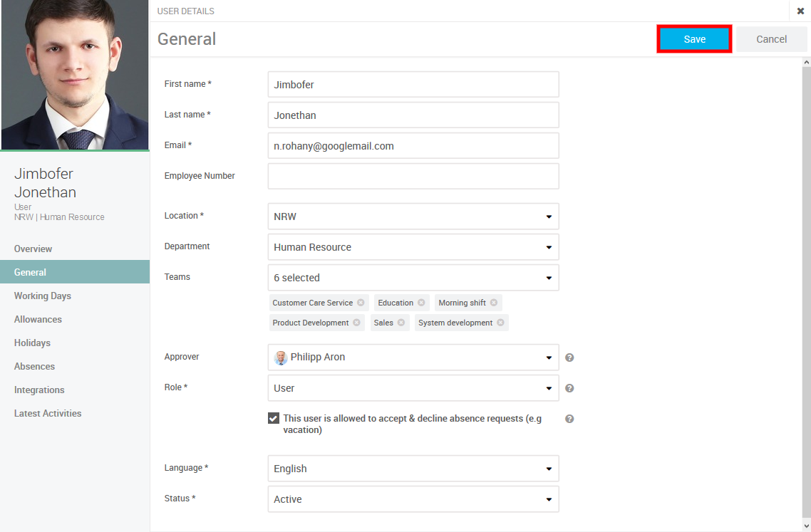Screen dimensions: 811x532
Task: Click into the Employee Number field
Action: click(x=413, y=176)
